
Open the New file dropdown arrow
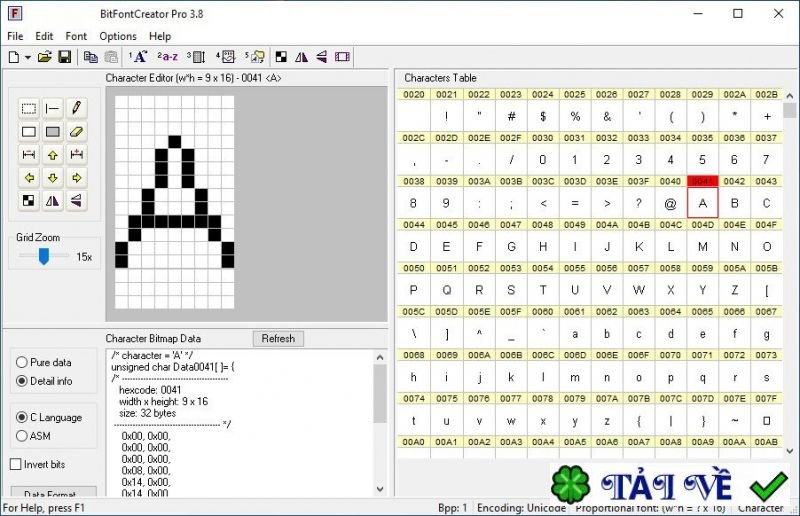(x=28, y=57)
